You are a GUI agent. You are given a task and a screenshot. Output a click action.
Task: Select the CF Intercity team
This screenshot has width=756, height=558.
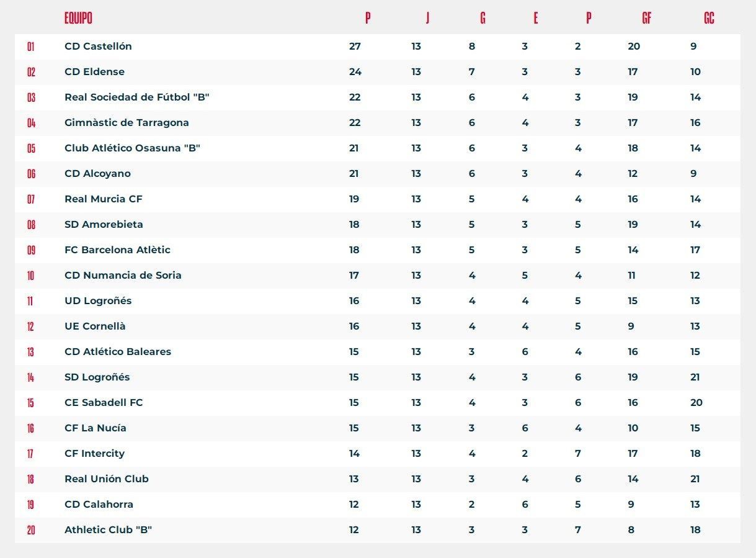tap(94, 454)
